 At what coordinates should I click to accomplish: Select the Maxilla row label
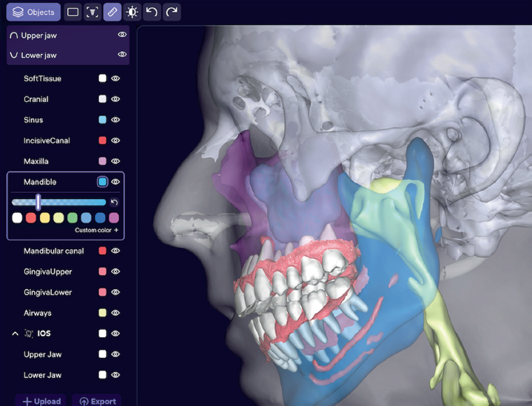[36, 161]
